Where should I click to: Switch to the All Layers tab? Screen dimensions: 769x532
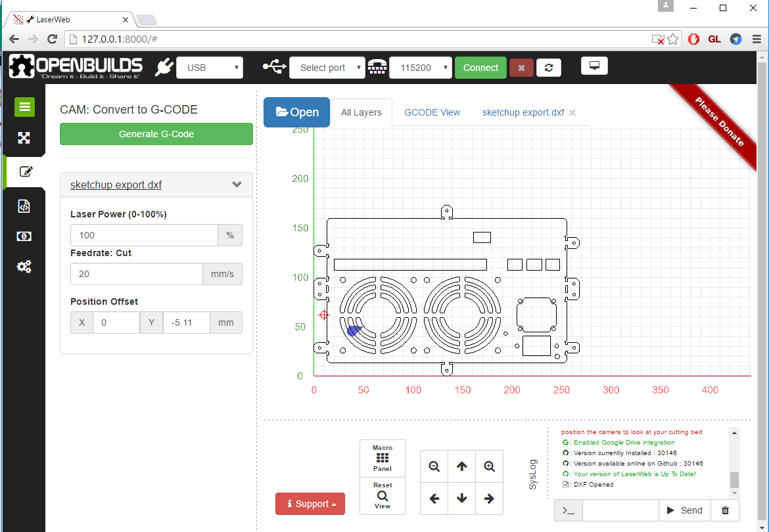tap(361, 112)
